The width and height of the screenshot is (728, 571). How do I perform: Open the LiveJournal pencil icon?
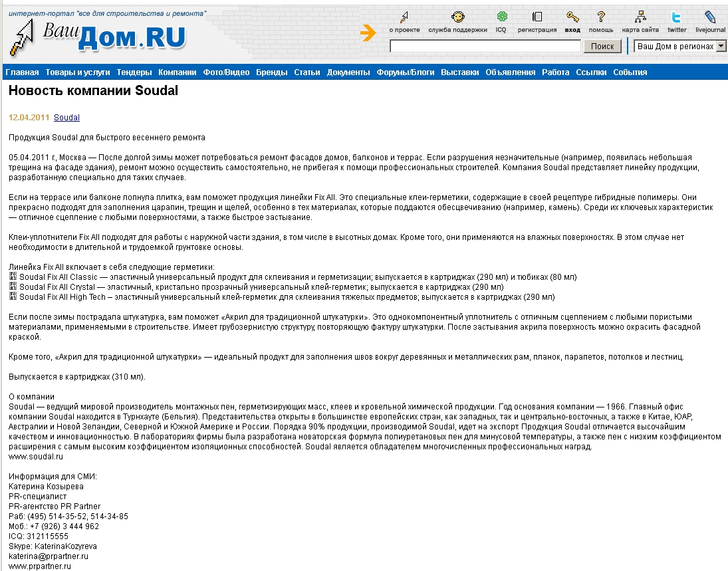710,17
